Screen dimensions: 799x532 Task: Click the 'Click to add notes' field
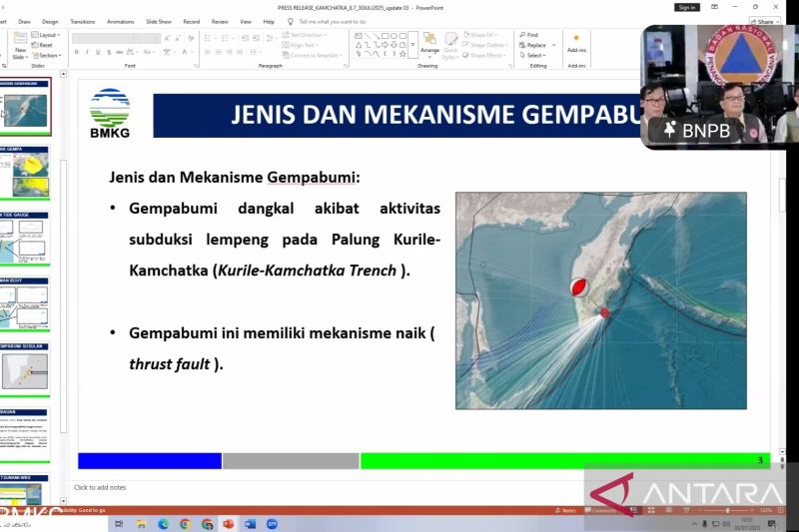pos(100,487)
